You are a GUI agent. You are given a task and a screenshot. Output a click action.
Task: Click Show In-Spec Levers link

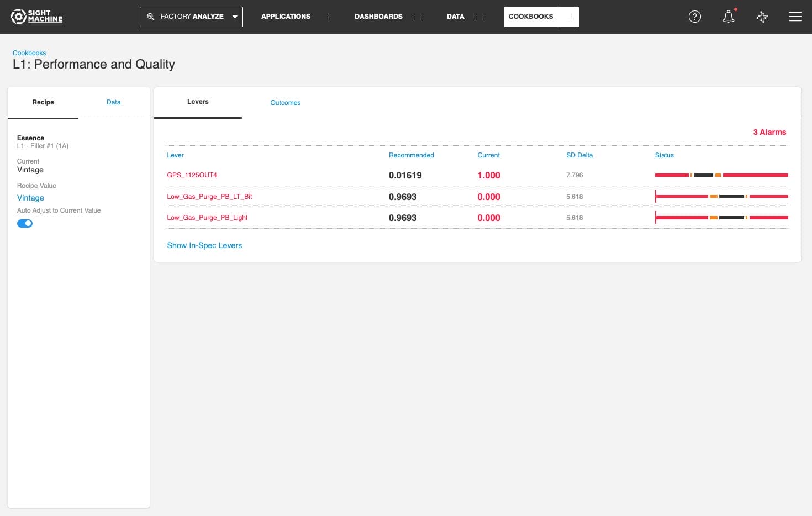click(204, 245)
